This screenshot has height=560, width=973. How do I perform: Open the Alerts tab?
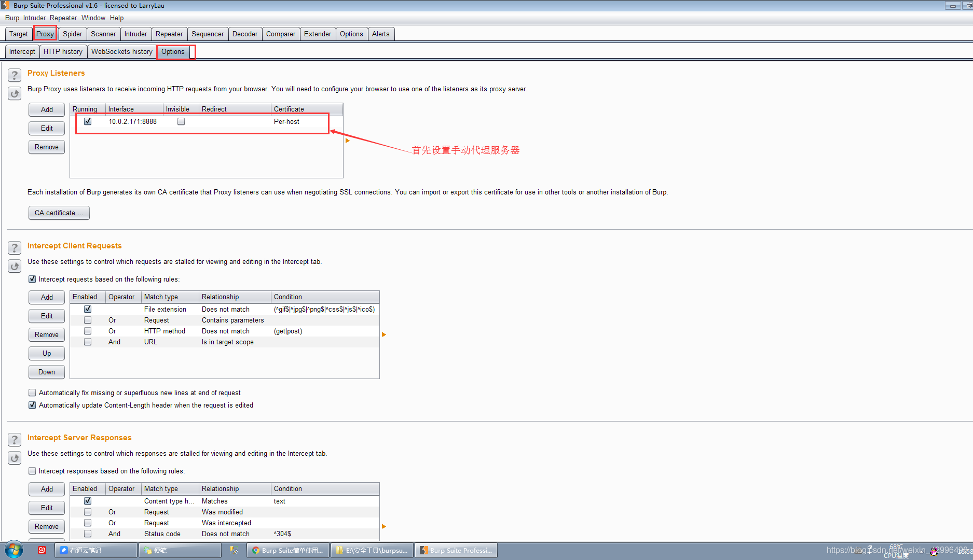click(x=381, y=34)
